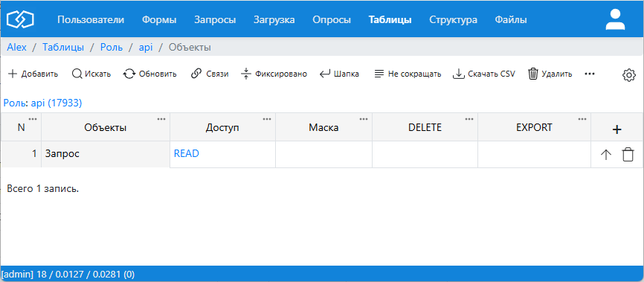This screenshot has width=644, height=282.
Task: Download the table via Скачать CSV
Action: tap(483, 74)
